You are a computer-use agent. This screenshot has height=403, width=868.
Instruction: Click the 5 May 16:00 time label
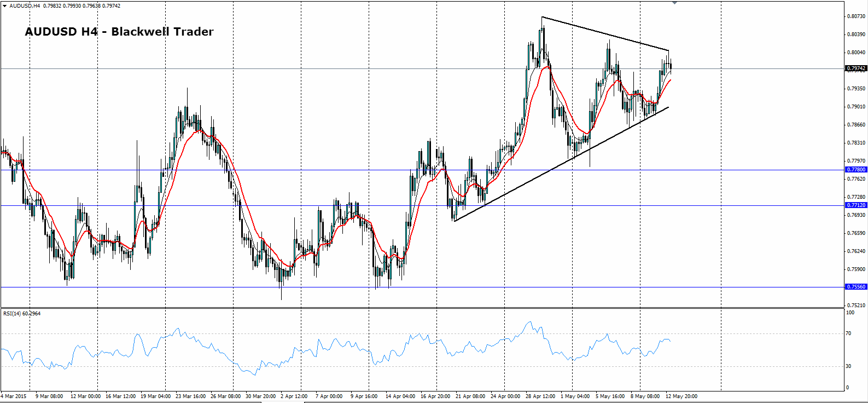(610, 396)
